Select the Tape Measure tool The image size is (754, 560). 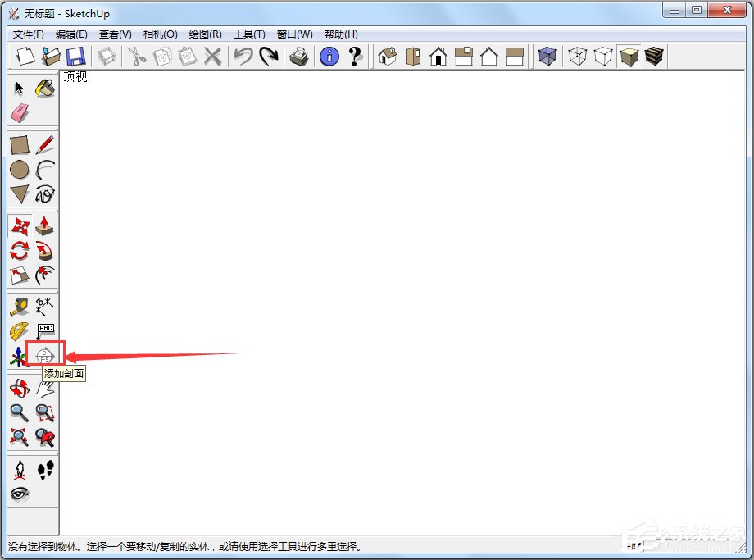click(19, 307)
